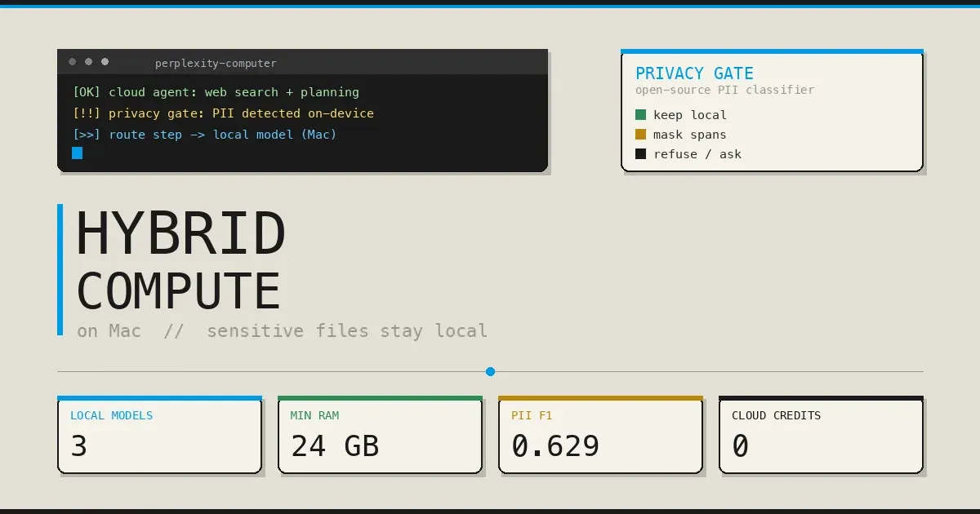The image size is (980, 514).
Task: Click the PRIVACY GATE heading
Action: (x=694, y=73)
